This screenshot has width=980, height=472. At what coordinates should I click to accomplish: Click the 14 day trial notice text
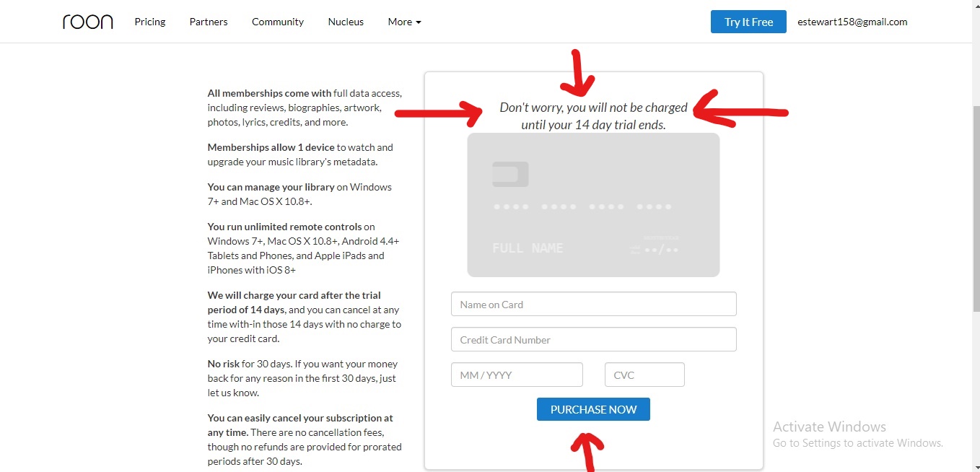593,116
